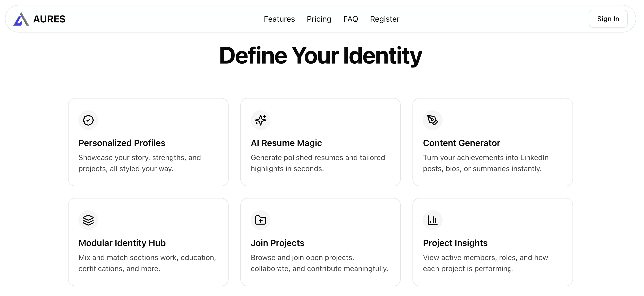Click the verified badge icon for Personalized Profiles
Viewport: 644px width, 296px height.
tap(88, 120)
